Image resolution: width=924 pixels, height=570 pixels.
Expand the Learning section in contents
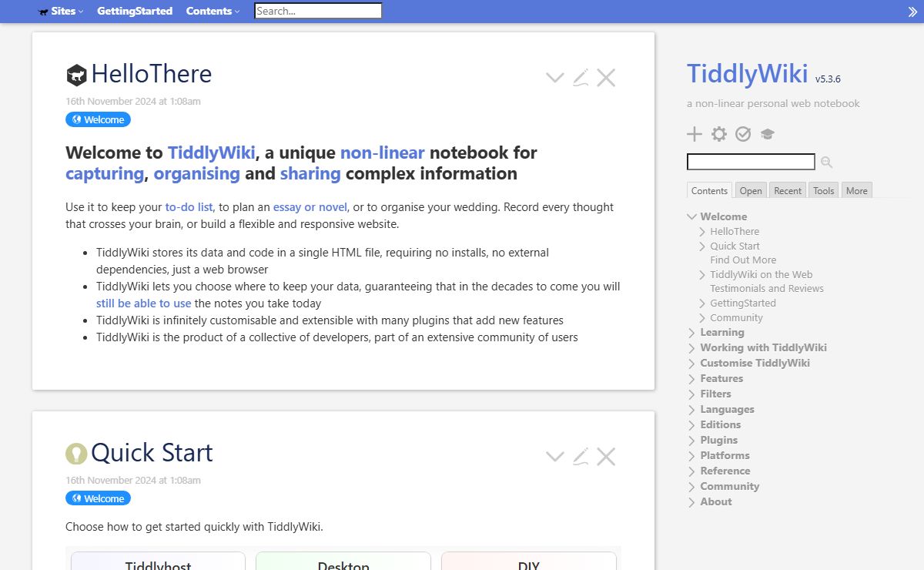692,333
